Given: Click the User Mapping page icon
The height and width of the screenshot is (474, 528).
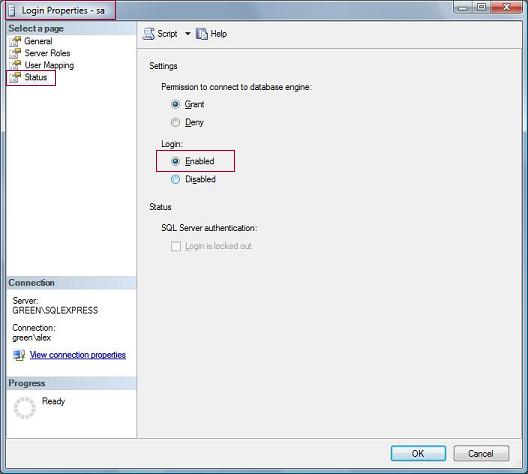Looking at the screenshot, I should 15,65.
